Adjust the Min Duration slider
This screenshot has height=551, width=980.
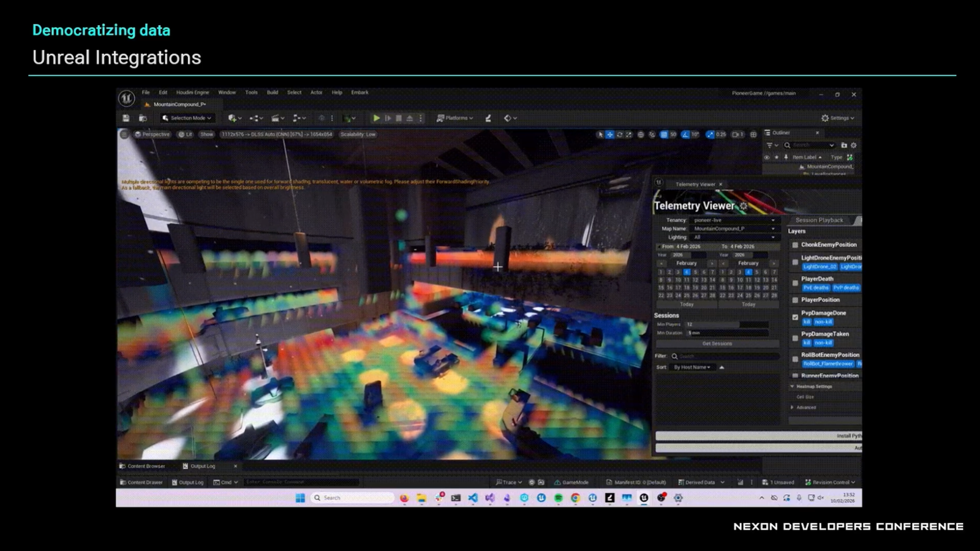pos(727,333)
